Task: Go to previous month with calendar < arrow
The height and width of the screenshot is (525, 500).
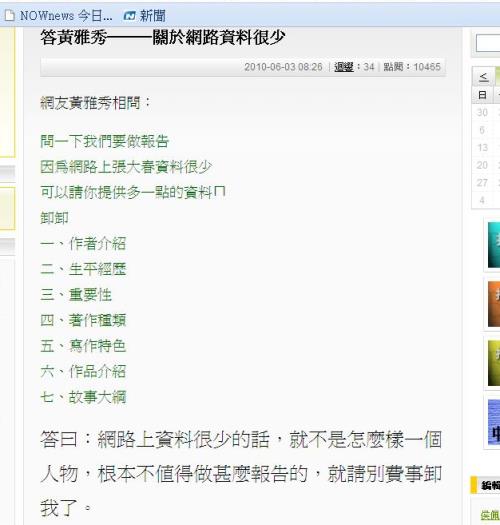Action: point(483,77)
